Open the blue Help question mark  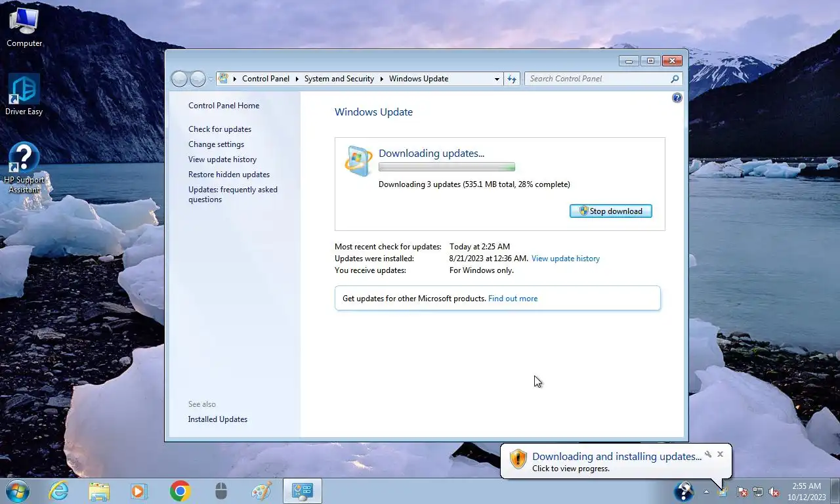tap(677, 98)
